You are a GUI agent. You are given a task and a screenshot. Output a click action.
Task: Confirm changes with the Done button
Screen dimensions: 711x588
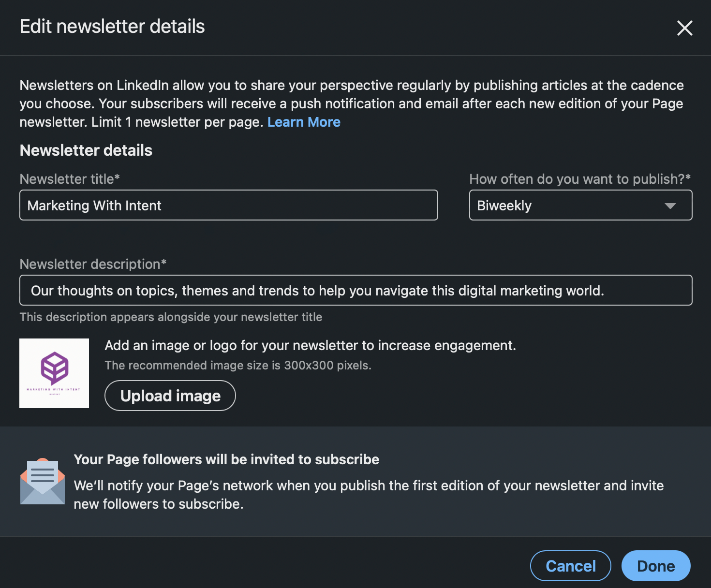coord(655,566)
